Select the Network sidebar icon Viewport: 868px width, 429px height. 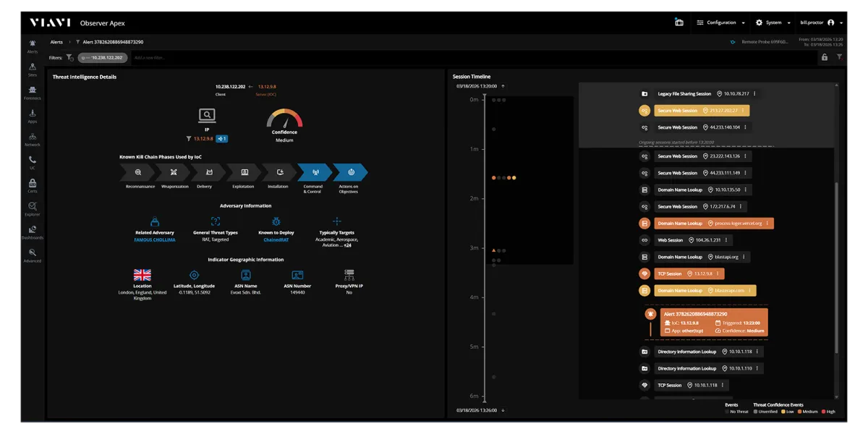click(33, 139)
